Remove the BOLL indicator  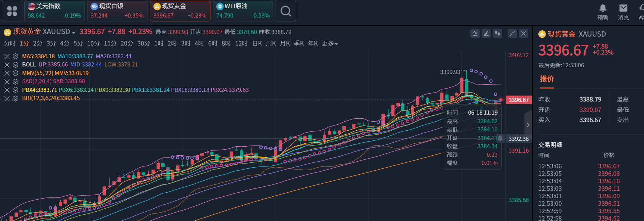coord(7,65)
